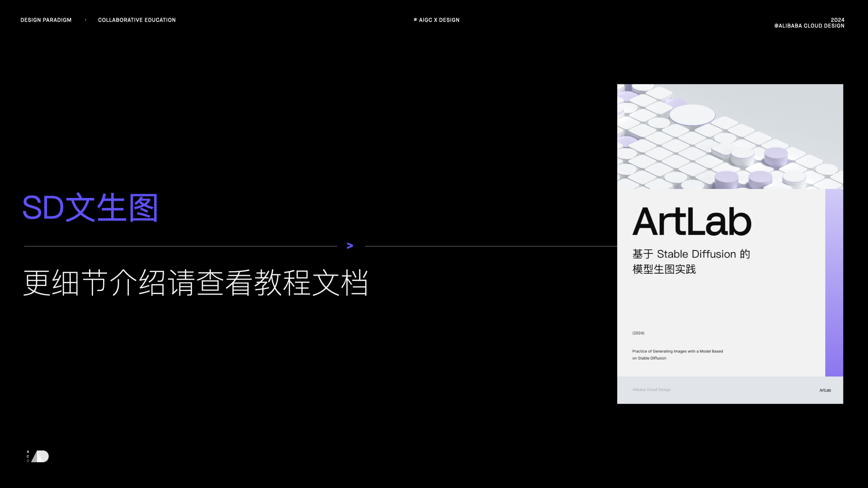Click the '# AIGC X DESIGN' header label
The image size is (868, 488).
436,20
